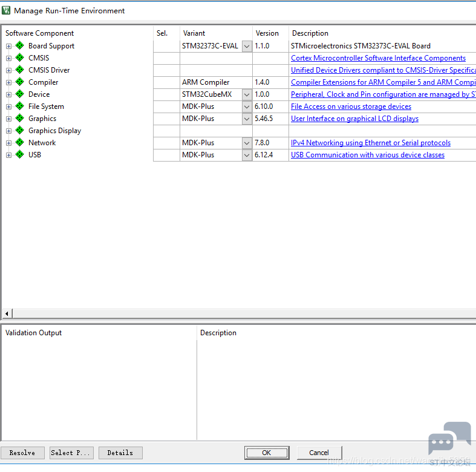Open the File System MDK-Plus variant dropdown
The image size is (476, 472).
247,107
